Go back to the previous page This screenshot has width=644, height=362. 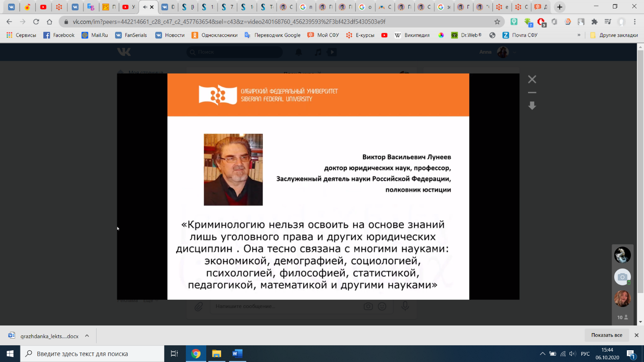(9, 22)
